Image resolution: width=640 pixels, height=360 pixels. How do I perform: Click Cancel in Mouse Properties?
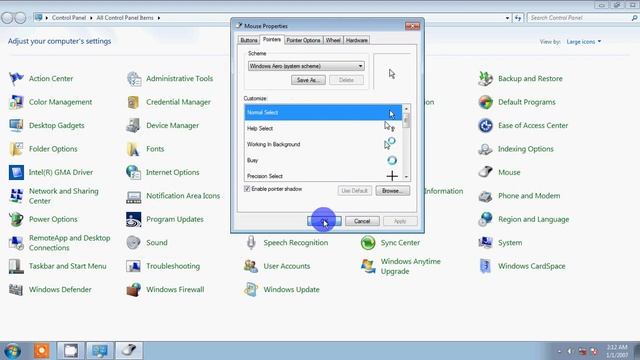(x=362, y=221)
